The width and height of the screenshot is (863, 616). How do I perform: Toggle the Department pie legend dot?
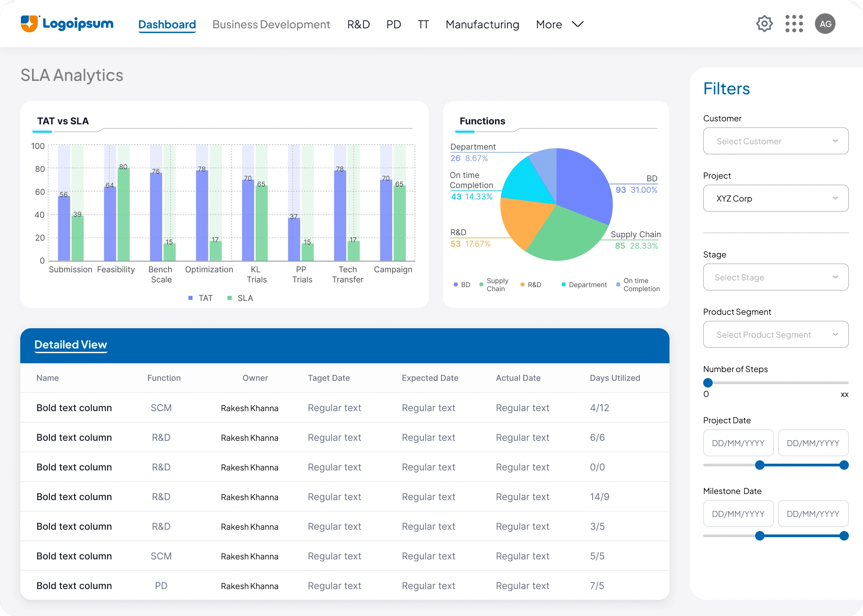coord(563,284)
